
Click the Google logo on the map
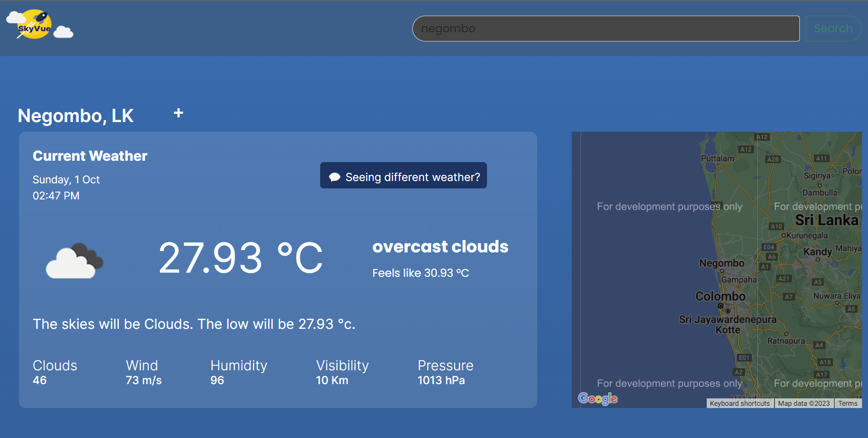(598, 399)
